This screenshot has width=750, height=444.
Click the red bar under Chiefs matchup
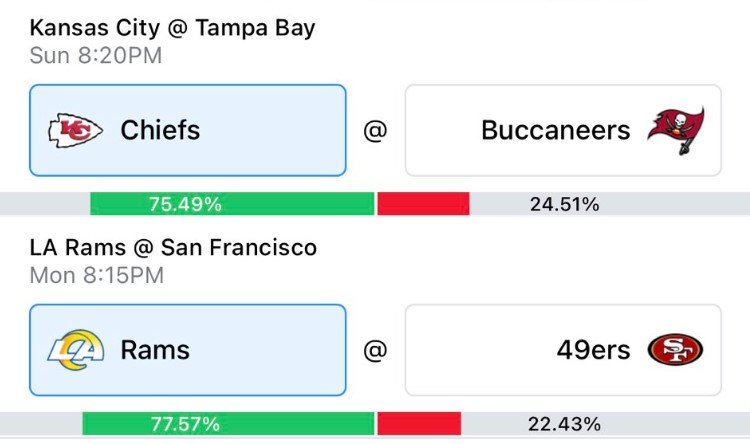coord(423,204)
